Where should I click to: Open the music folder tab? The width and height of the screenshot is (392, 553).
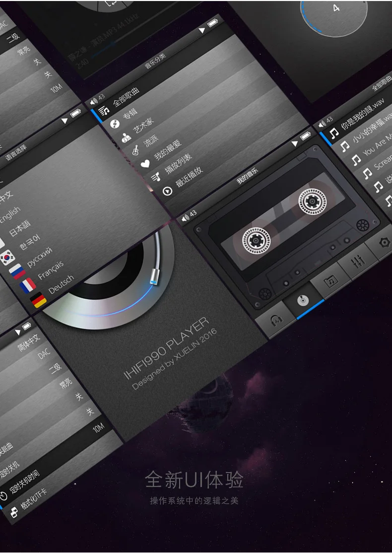pyautogui.click(x=330, y=281)
